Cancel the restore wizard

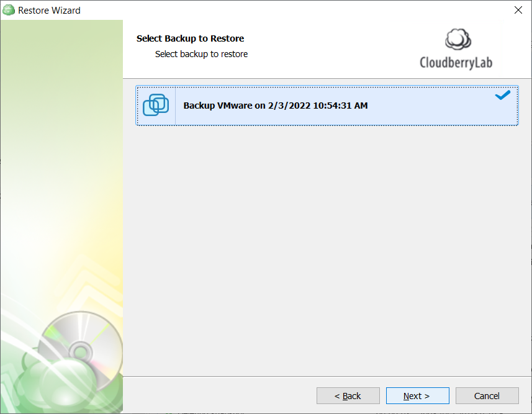tap(487, 395)
